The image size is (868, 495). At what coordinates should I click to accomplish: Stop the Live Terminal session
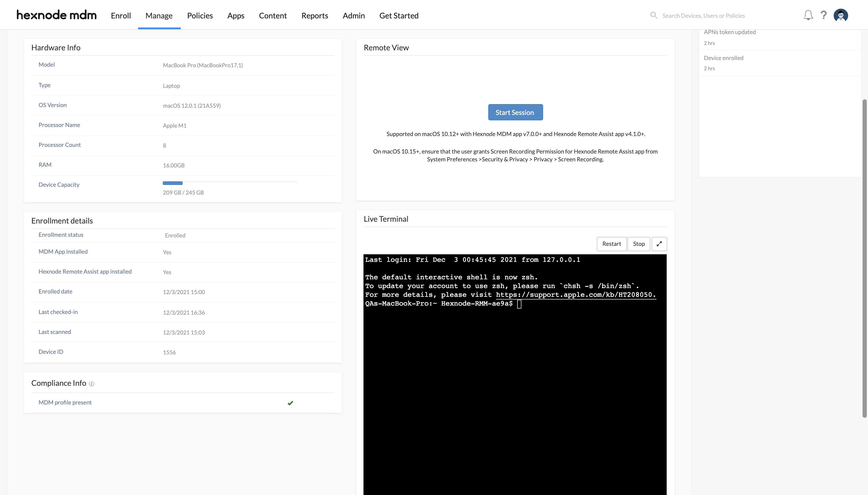point(639,244)
